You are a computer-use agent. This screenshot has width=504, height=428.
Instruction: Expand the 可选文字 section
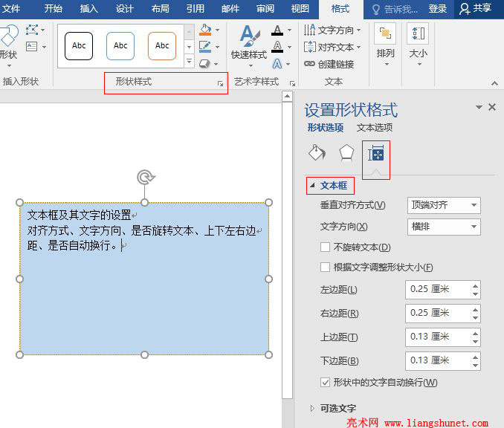(312, 408)
